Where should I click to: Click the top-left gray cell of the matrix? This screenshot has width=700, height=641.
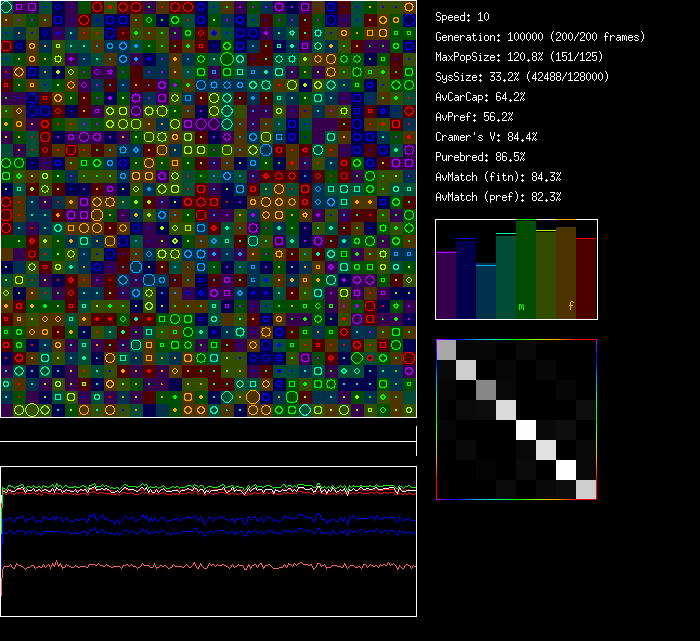(446, 349)
